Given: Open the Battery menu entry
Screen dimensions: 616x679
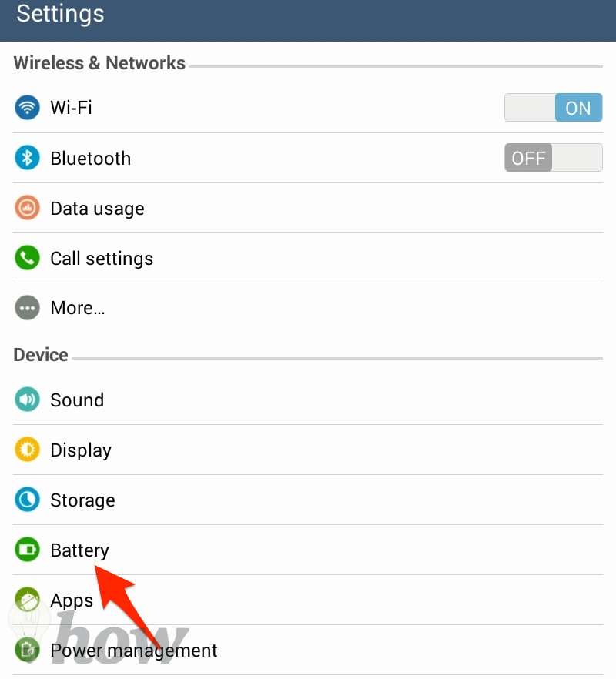Looking at the screenshot, I should click(307, 550).
